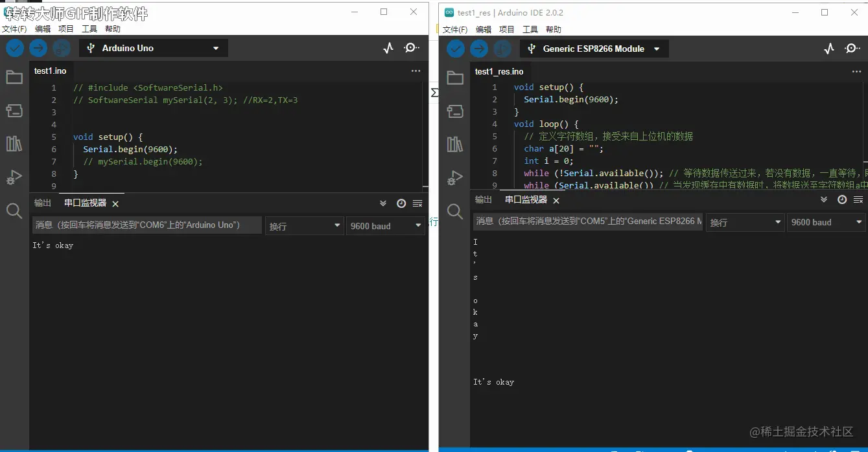
Task: Open Library Manager in the left window sidebar
Action: click(14, 144)
